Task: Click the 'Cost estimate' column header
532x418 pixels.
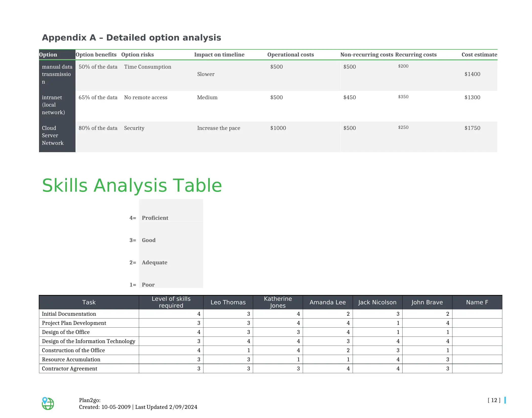Action: [479, 55]
